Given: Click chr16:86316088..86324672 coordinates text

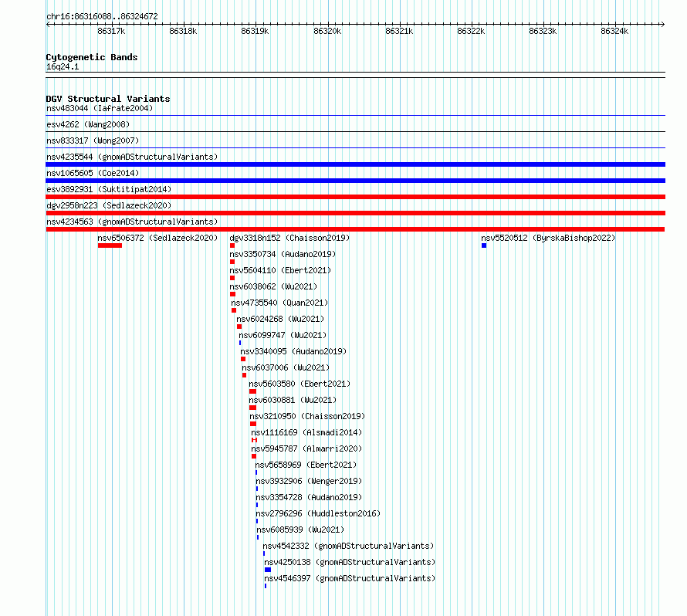Looking at the screenshot, I should pyautogui.click(x=102, y=16).
